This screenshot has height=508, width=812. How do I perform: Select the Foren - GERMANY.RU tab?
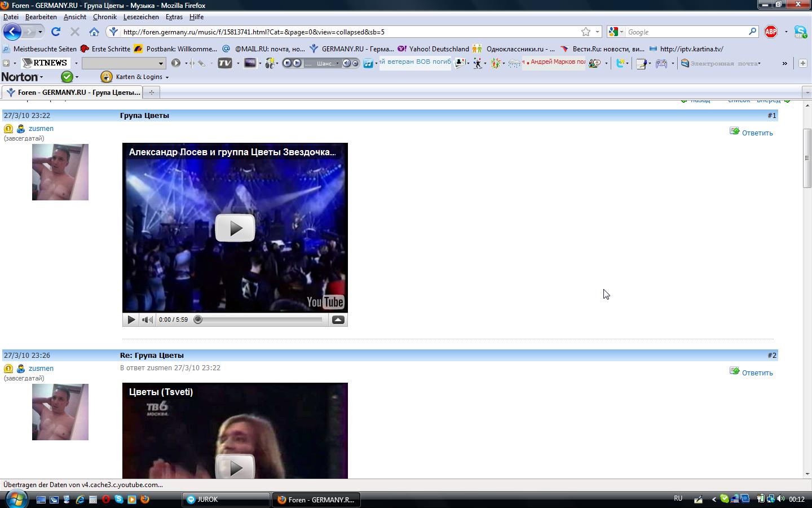(x=72, y=92)
